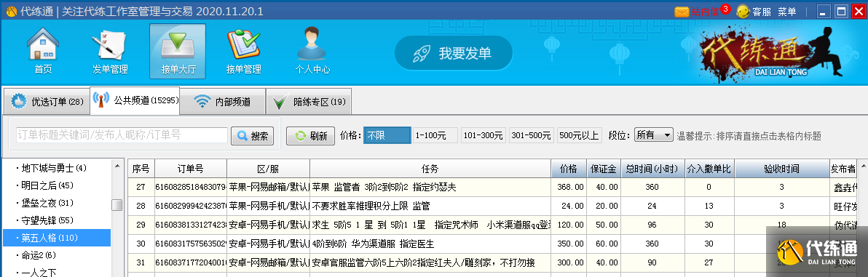Sort by the 保证金 column header
This screenshot has height=277, width=868.
click(603, 169)
